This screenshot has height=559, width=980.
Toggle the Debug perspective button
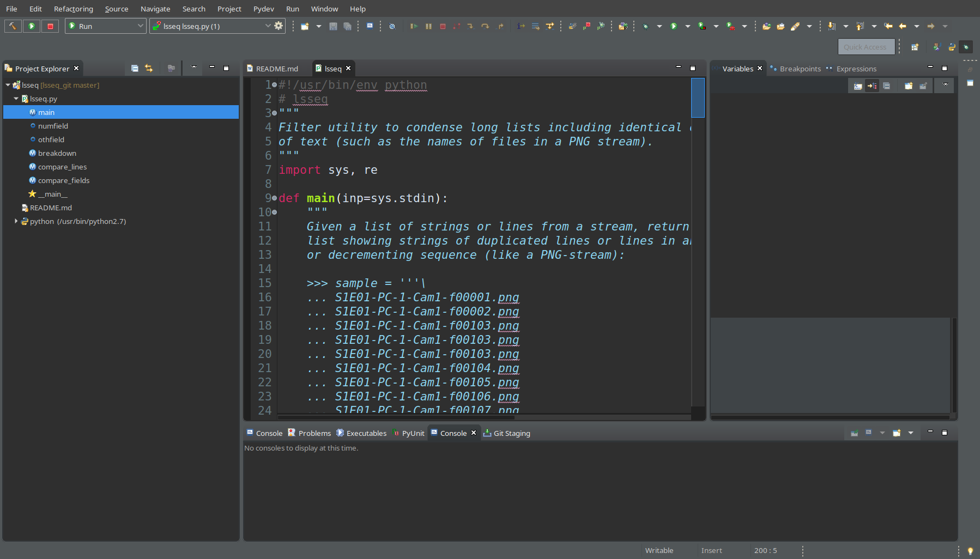click(x=966, y=47)
